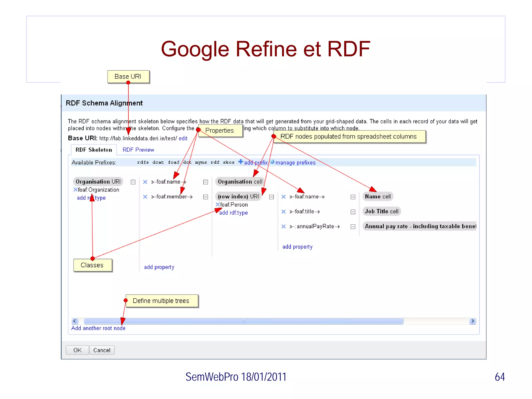Click the add prefix link

[x=256, y=163]
